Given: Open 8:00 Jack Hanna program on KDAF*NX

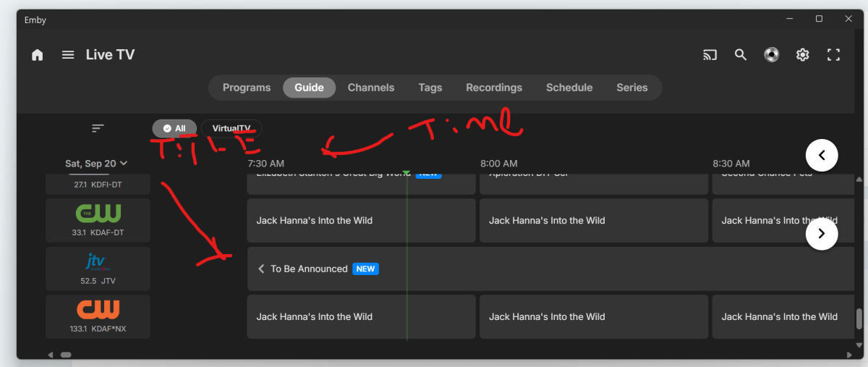Looking at the screenshot, I should click(594, 316).
